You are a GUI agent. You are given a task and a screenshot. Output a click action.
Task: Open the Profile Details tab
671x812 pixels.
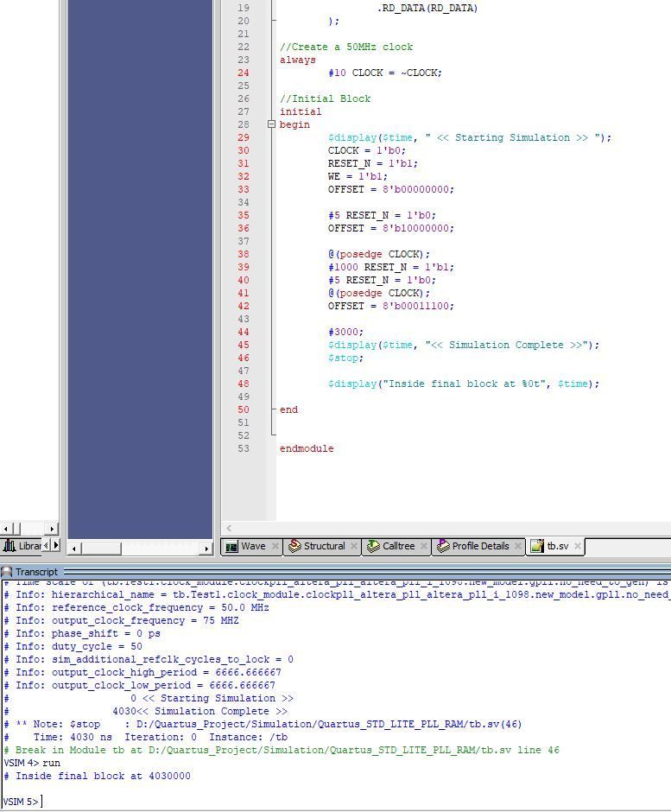[x=479, y=546]
